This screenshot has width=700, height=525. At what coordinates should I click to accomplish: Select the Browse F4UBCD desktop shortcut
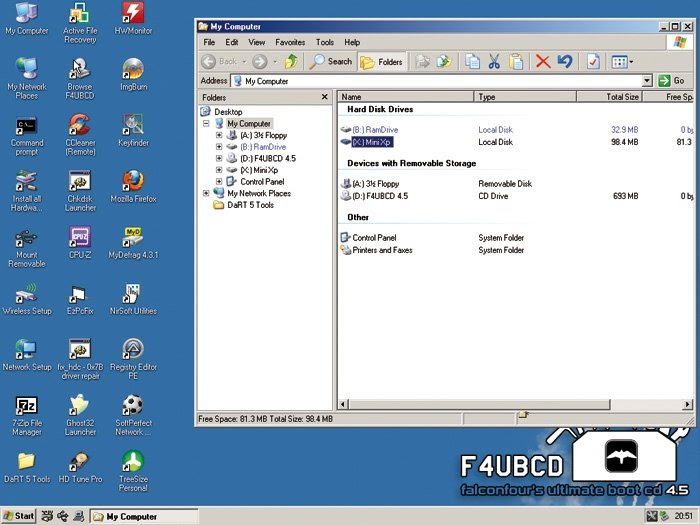[79, 79]
